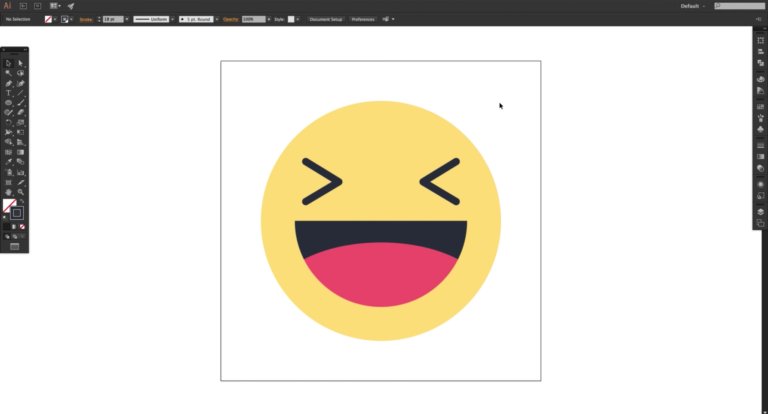
Task: Click the orange Opacity panel link
Action: (231, 20)
